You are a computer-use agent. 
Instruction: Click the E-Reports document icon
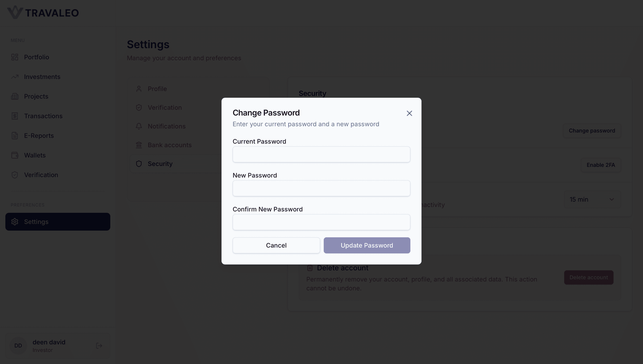click(15, 136)
